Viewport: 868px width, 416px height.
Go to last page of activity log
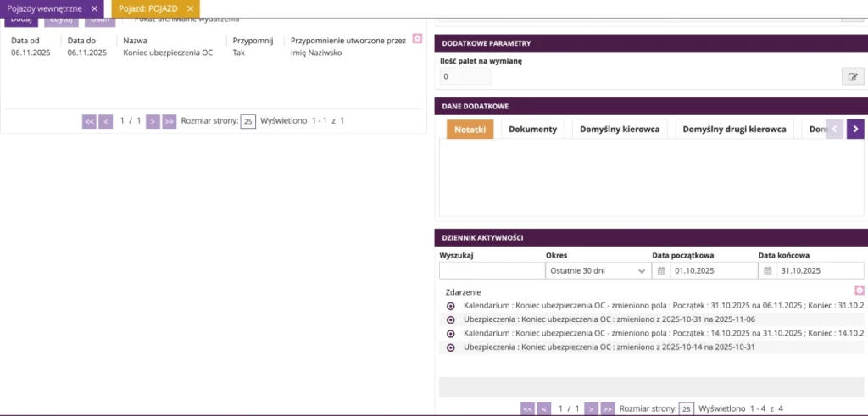608,409
